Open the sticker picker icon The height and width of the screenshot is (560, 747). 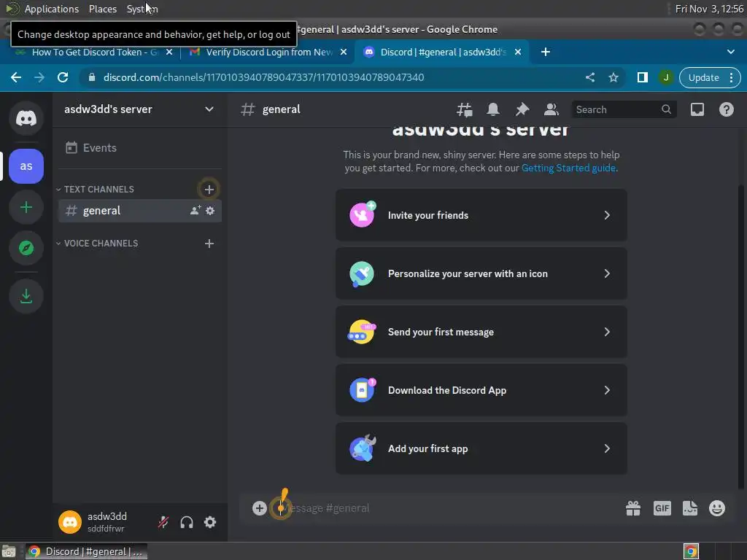[x=690, y=508]
